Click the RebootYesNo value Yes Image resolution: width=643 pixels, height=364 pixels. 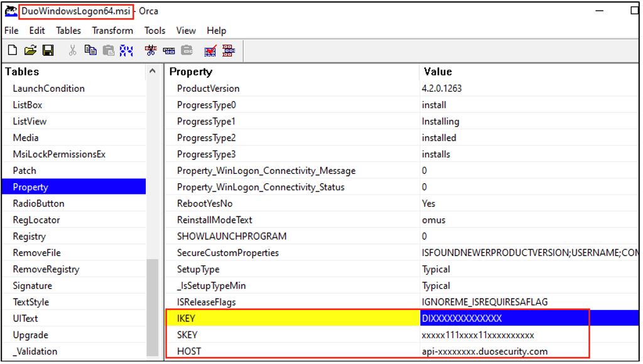428,203
